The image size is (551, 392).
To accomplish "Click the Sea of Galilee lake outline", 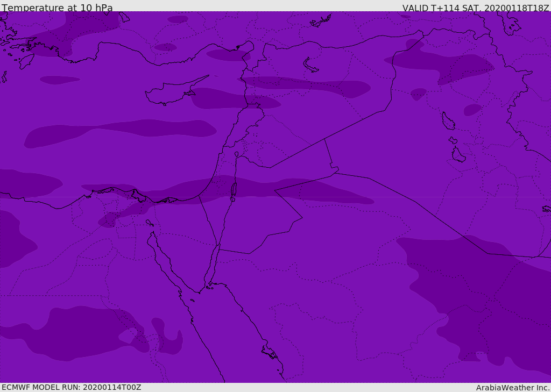I will coord(236,154).
